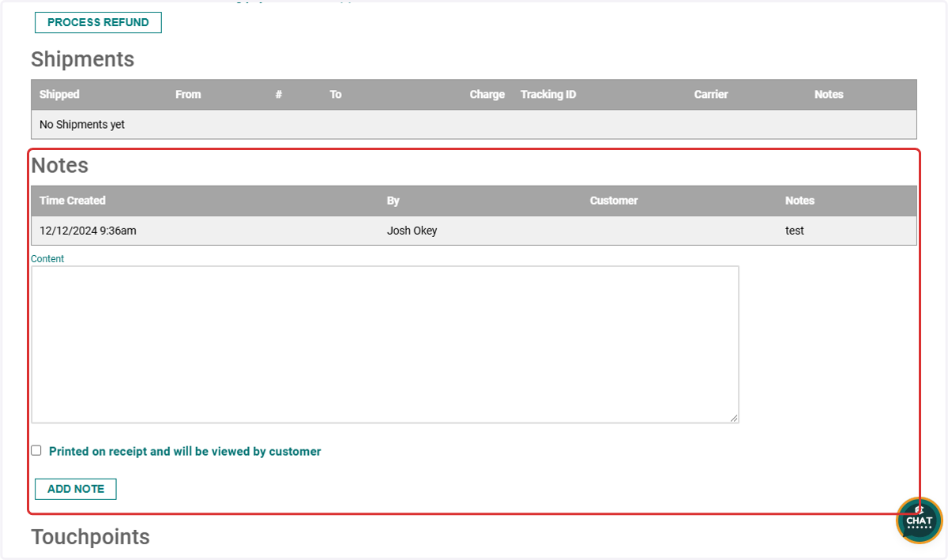Click the Customer column header
The height and width of the screenshot is (560, 948).
click(x=614, y=201)
